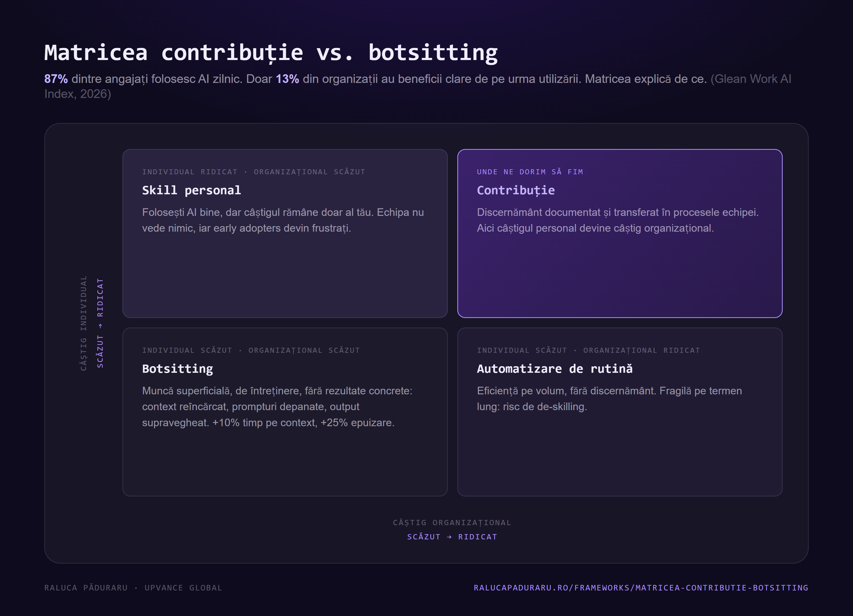Click the vertical 'Scăzut → Ridicat' axis legend
The width and height of the screenshot is (853, 616).
tap(100, 323)
